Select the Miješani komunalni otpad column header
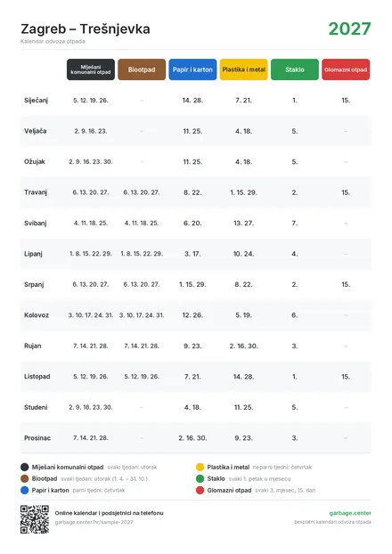The height and width of the screenshot is (554, 392). (x=91, y=69)
